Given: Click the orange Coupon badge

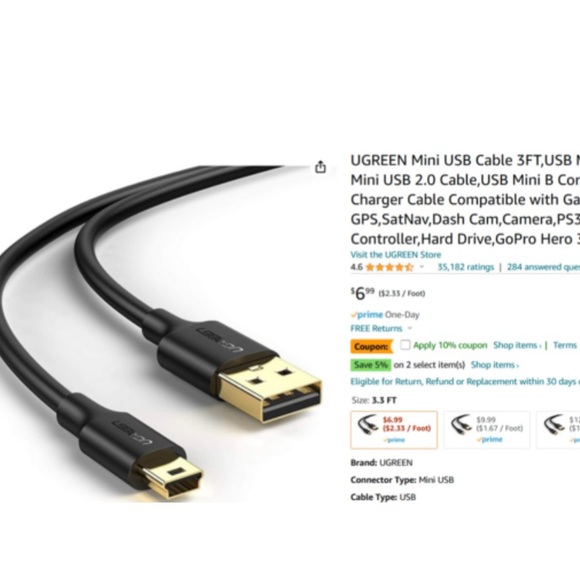Looking at the screenshot, I should coord(371,347).
